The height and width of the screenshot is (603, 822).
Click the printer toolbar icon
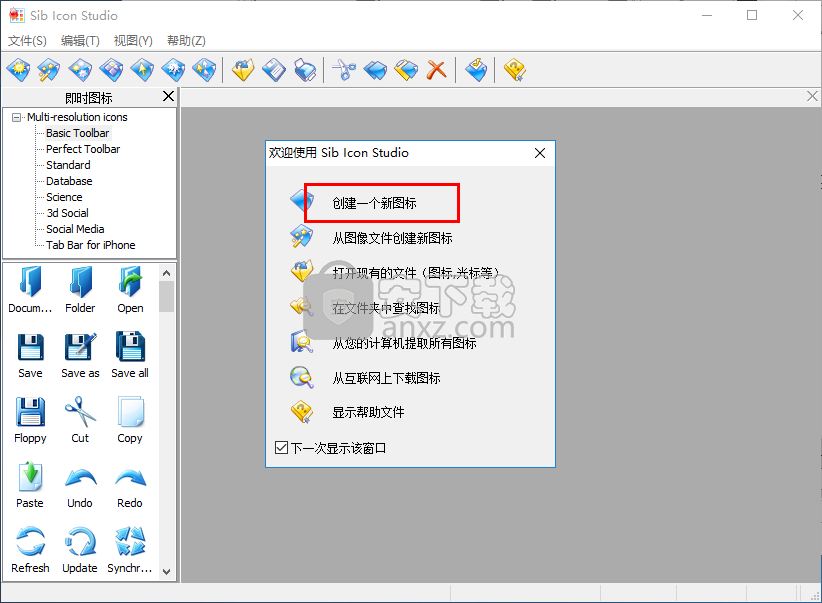[305, 70]
